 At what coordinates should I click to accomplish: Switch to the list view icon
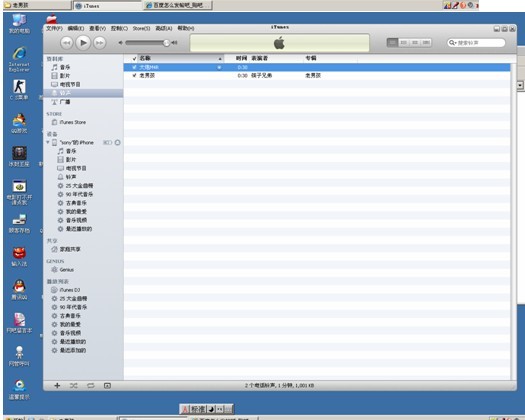pyautogui.click(x=392, y=43)
